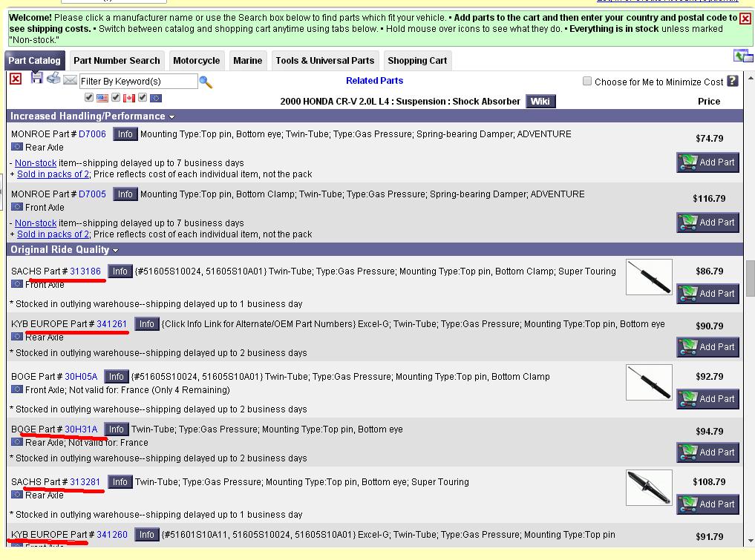Add Sachs 313281 to cart
This screenshot has height=560, width=755.
click(x=707, y=504)
